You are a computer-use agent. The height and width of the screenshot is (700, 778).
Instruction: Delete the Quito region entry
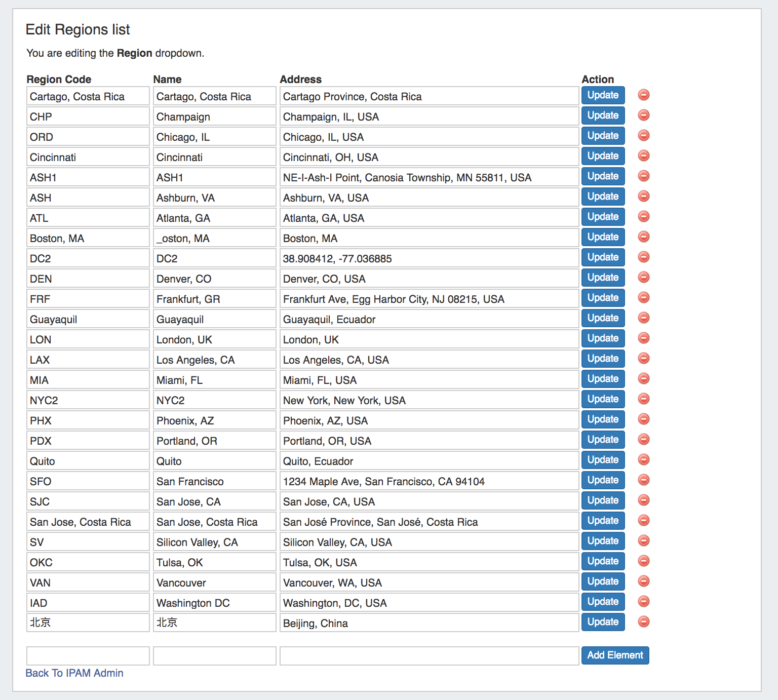point(643,460)
